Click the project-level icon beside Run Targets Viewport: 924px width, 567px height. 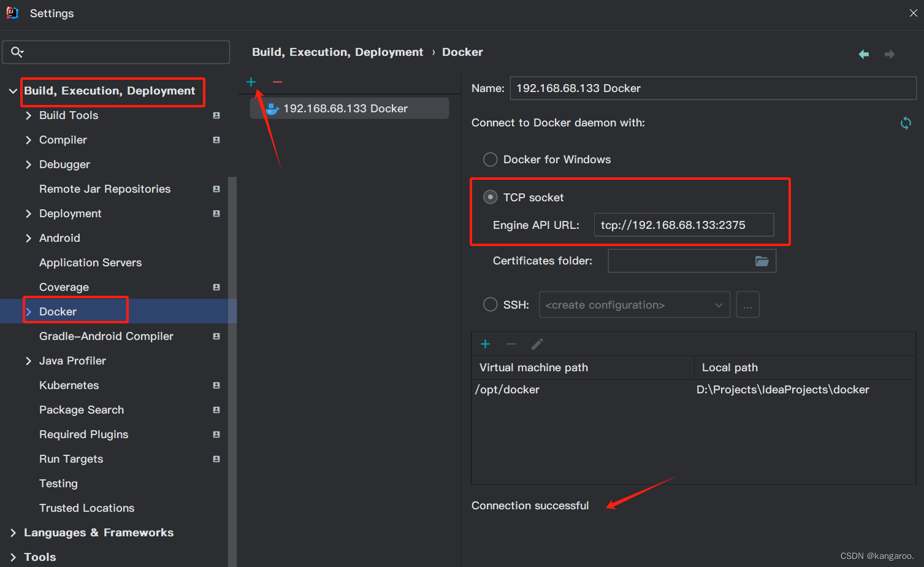click(216, 459)
